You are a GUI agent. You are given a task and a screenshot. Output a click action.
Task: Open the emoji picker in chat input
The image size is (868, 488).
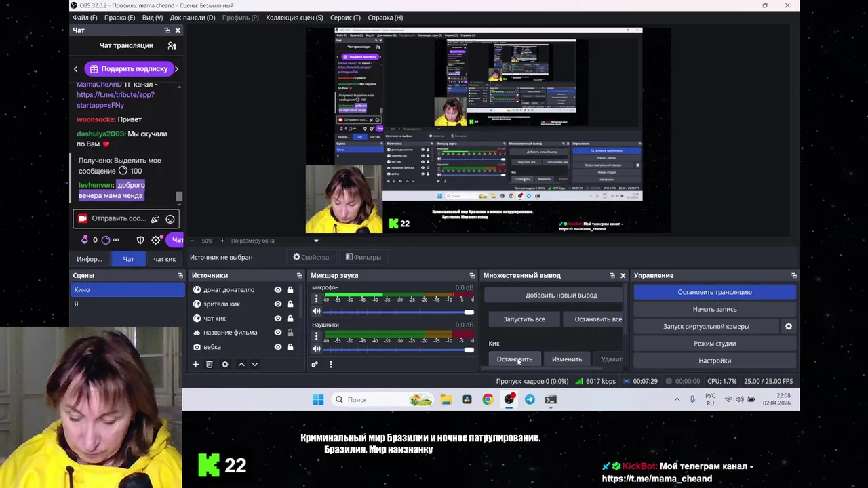170,218
